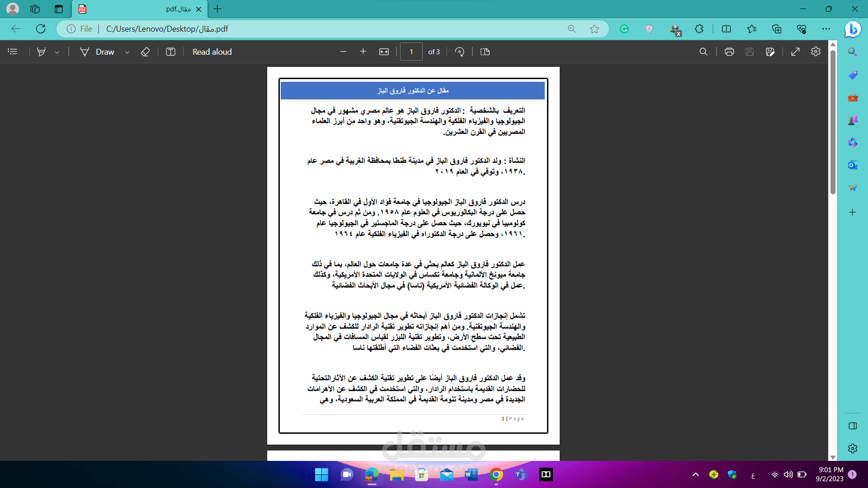Open Microsoft Teams from taskbar
868x488 pixels.
(521, 474)
